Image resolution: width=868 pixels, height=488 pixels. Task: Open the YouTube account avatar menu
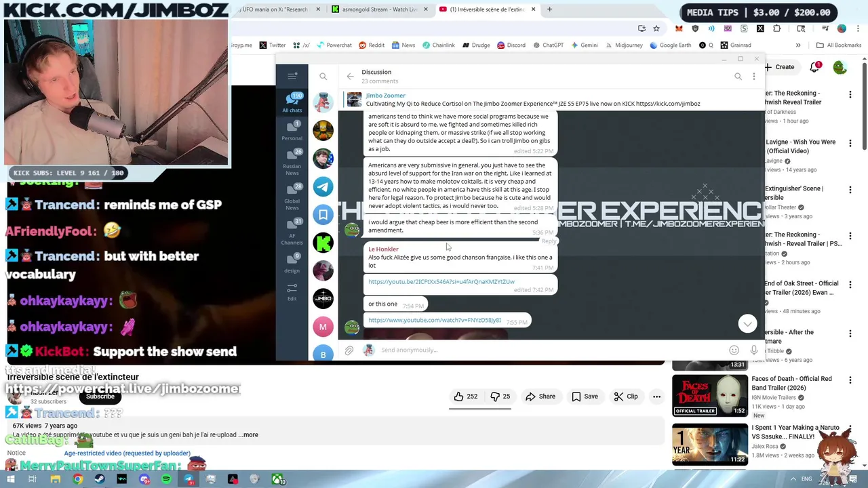point(840,67)
